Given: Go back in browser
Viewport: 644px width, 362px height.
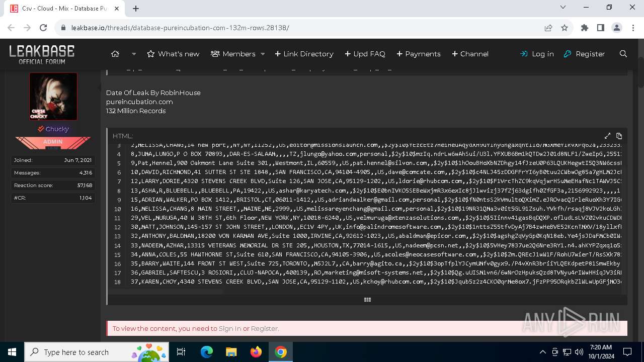Looking at the screenshot, I should tap(11, 28).
